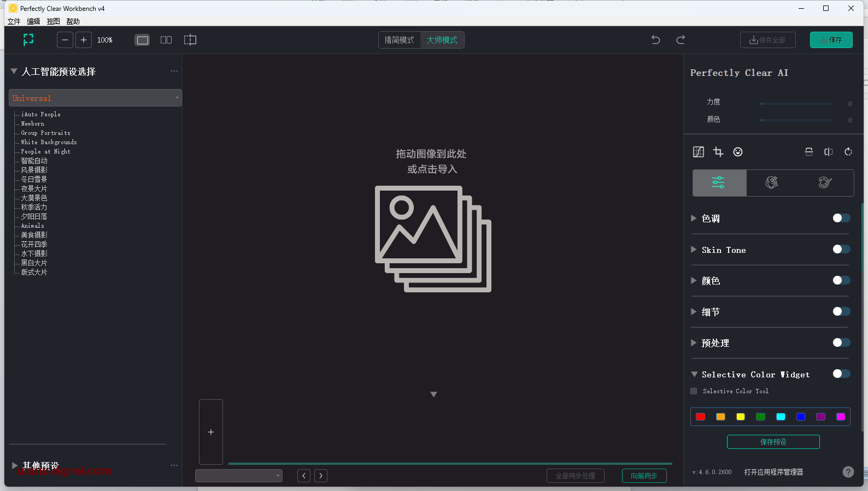Click the fit-to-screen icon in toolbar
This screenshot has height=491, width=868.
coord(28,39)
